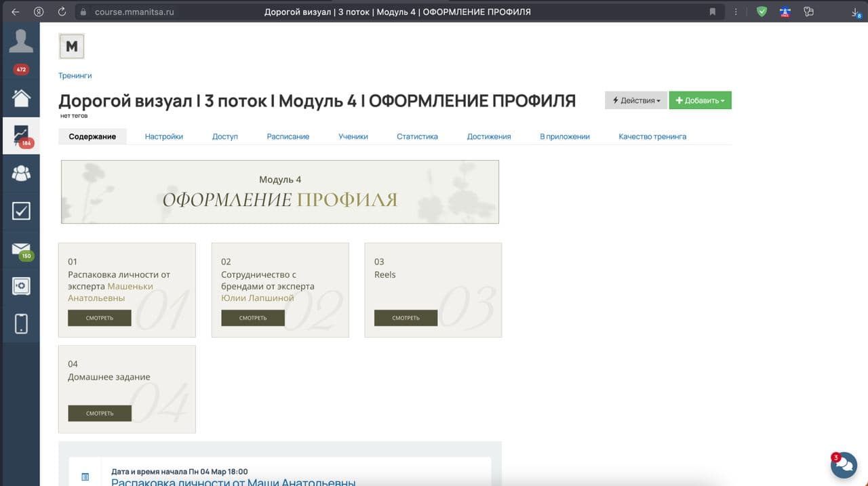The image size is (868, 486).
Task: Click Смотреть on Домашнее задание card
Action: click(x=100, y=413)
